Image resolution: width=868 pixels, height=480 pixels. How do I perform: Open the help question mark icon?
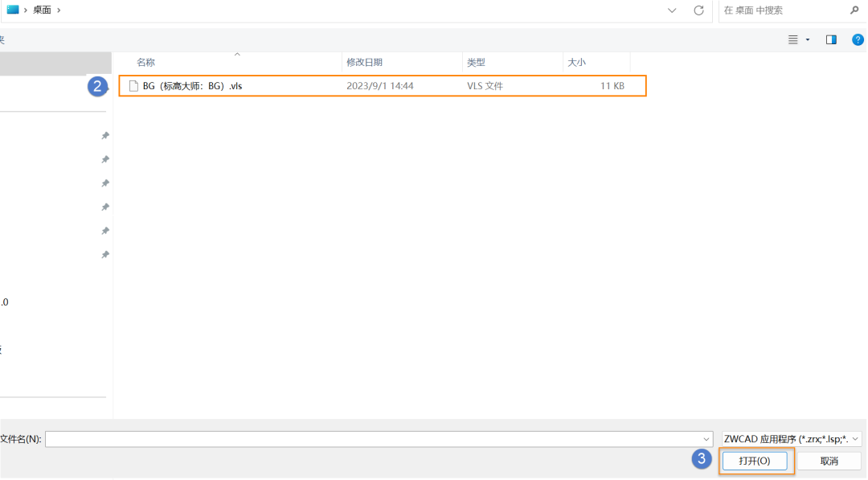coord(858,40)
